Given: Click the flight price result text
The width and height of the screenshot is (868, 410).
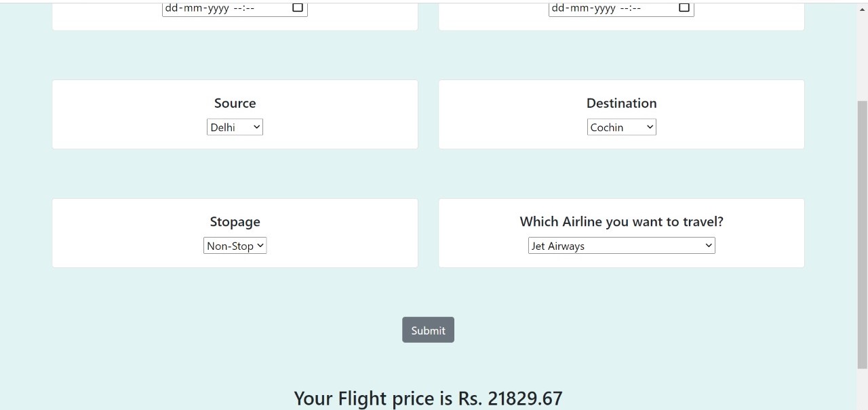Looking at the screenshot, I should tap(428, 398).
